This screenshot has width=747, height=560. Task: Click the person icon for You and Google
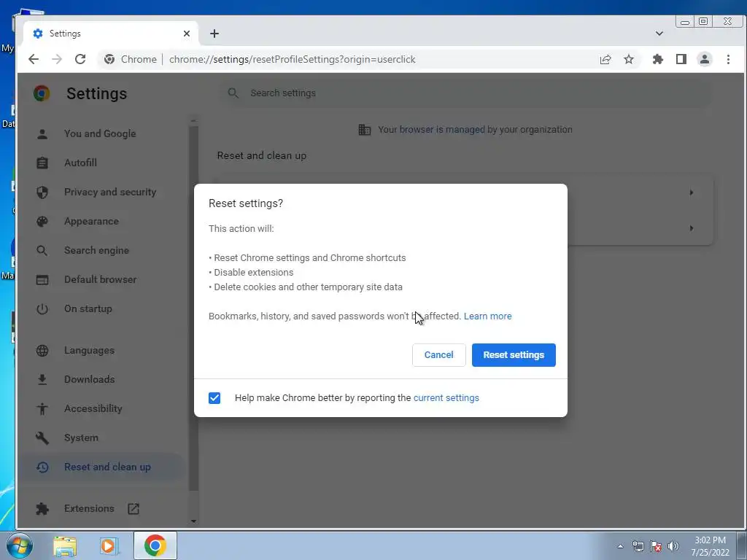[42, 134]
